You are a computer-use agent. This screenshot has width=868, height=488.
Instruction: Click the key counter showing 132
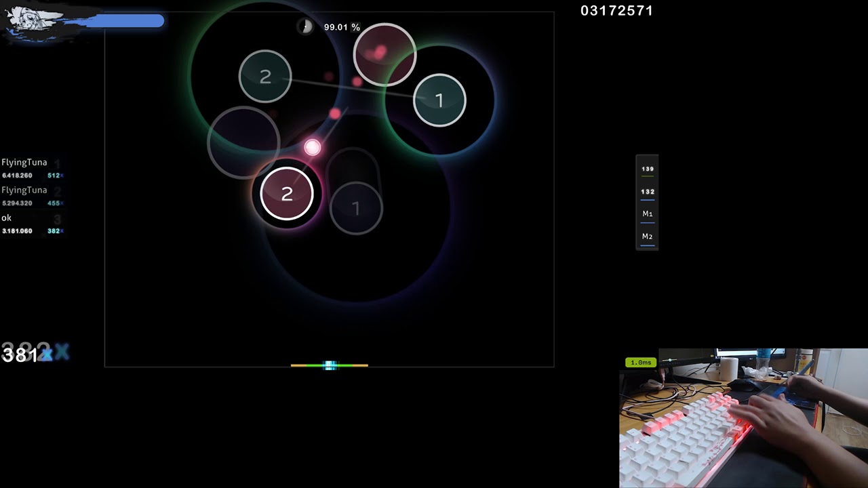pyautogui.click(x=648, y=192)
